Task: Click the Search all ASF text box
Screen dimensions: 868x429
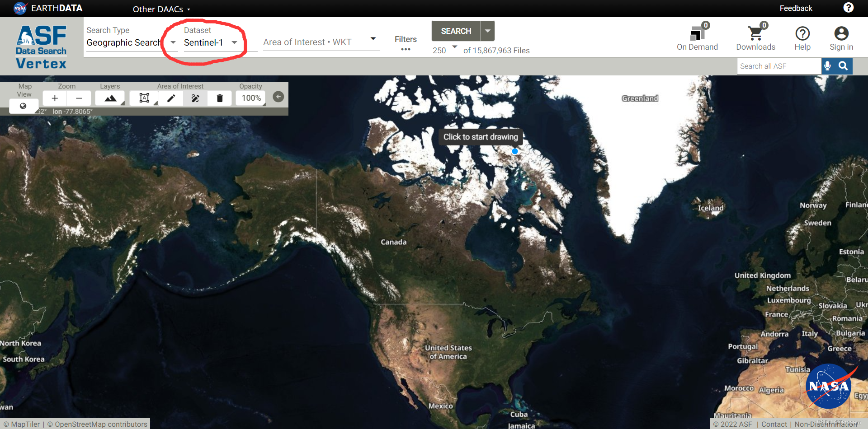Action: tap(779, 66)
